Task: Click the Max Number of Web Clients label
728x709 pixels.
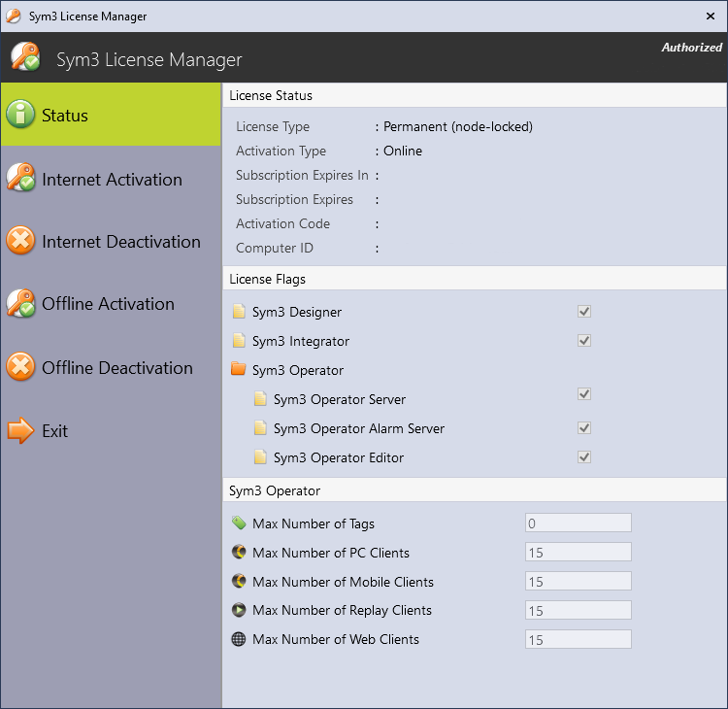Action: point(336,639)
